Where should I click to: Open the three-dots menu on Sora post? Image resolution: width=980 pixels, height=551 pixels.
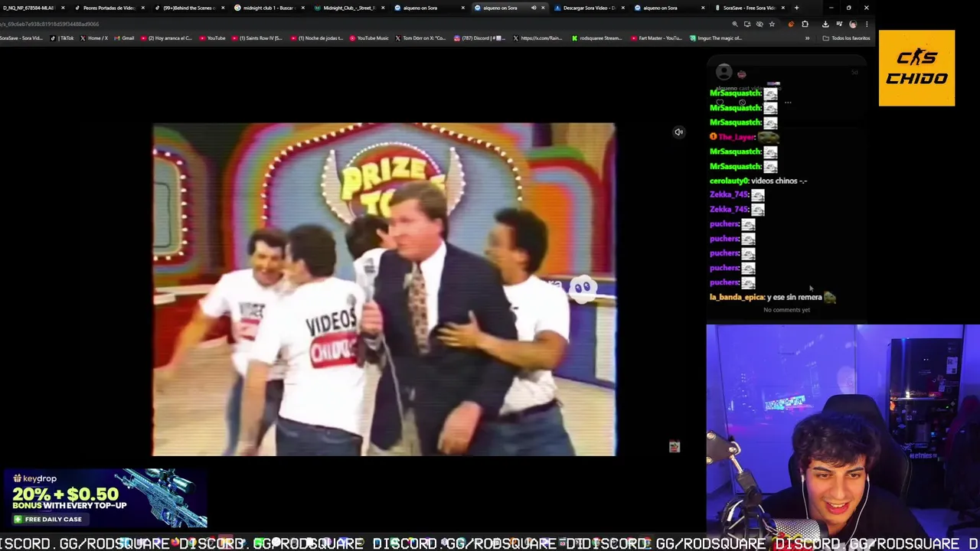787,103
